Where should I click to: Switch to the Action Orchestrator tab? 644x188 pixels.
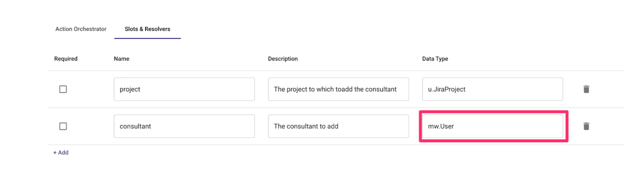[x=81, y=29]
